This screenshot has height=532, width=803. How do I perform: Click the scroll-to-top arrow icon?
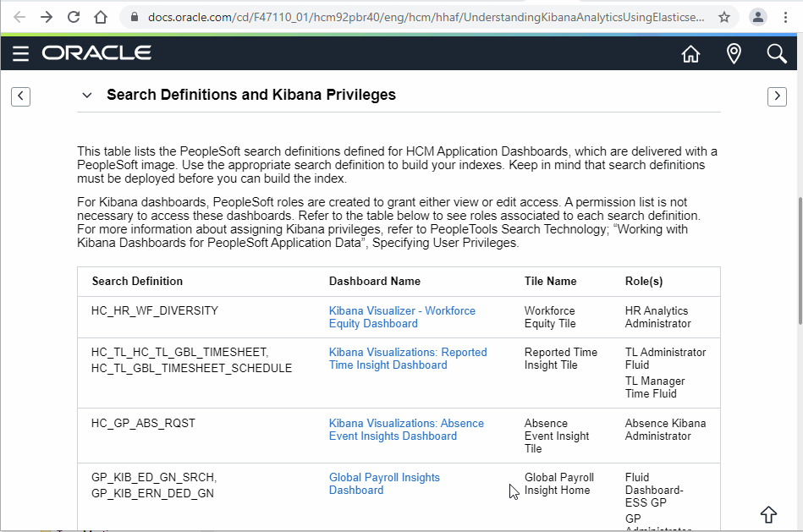[x=768, y=513]
